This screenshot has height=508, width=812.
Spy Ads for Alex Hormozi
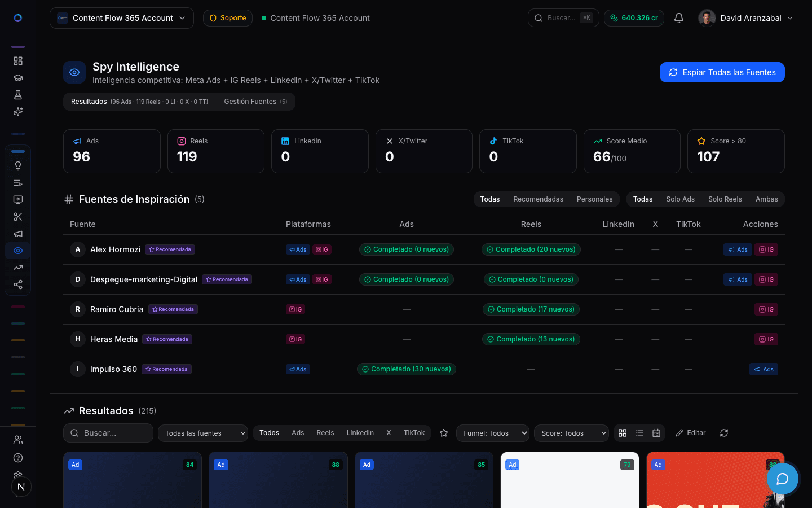pos(738,249)
